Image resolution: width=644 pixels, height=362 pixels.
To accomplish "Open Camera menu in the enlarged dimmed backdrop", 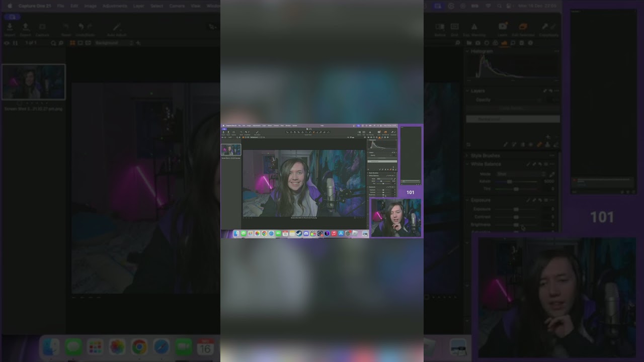I will [x=177, y=6].
